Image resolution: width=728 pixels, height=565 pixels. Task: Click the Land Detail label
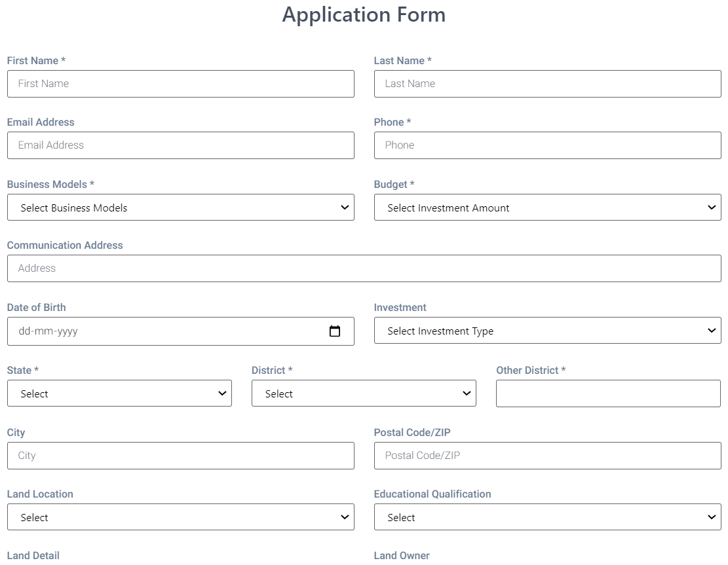pyautogui.click(x=33, y=555)
